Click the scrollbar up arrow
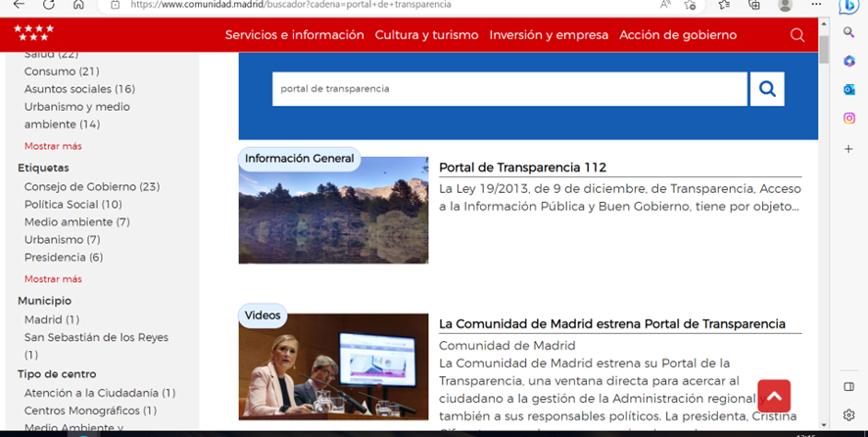The width and height of the screenshot is (868, 437). pos(824,24)
